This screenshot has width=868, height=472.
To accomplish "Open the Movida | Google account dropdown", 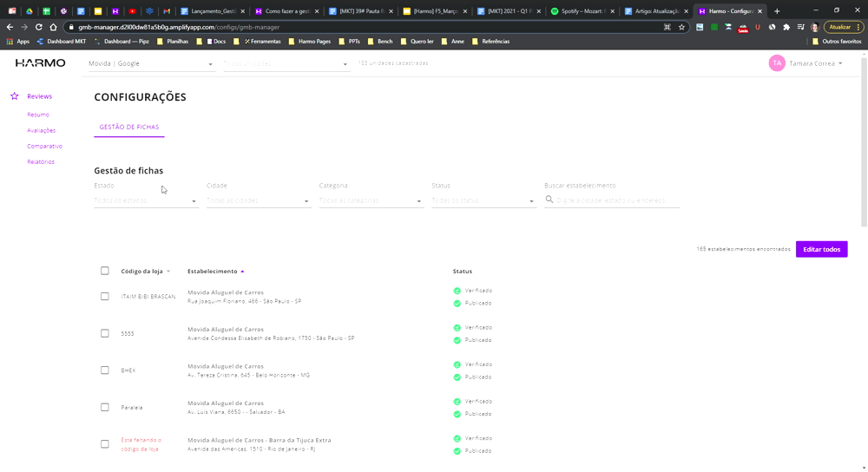I will click(151, 63).
